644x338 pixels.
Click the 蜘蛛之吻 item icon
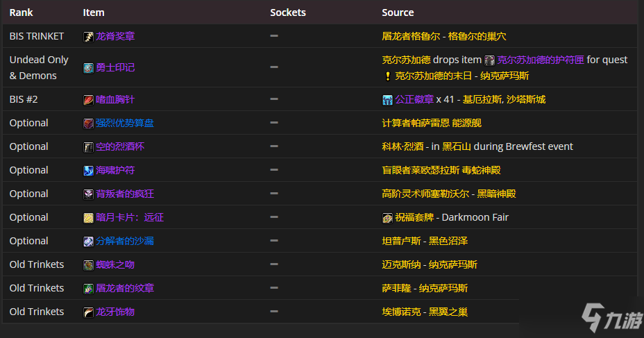point(88,265)
